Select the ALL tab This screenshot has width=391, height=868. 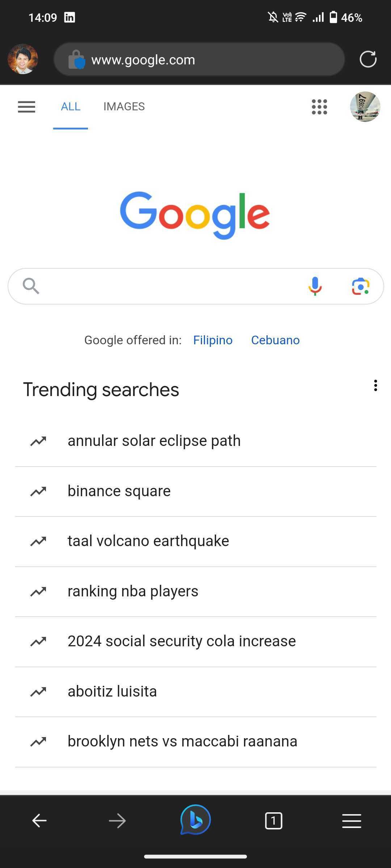71,107
